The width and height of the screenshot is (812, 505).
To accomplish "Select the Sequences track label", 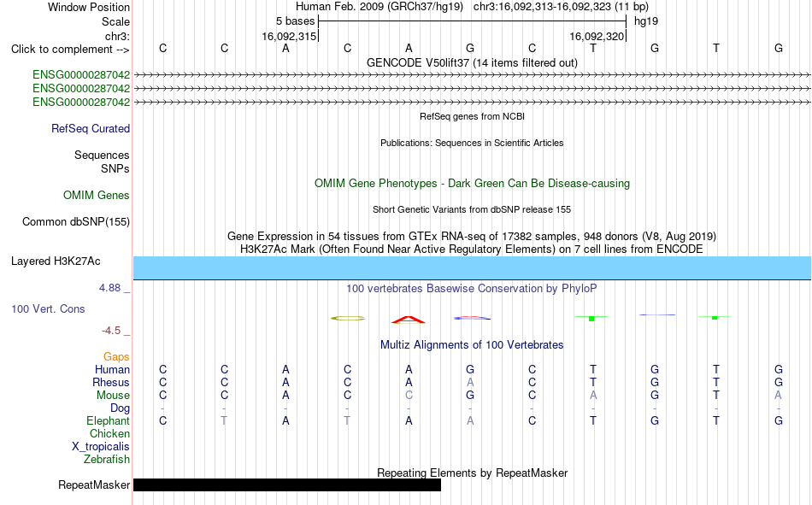I will coord(102,155).
